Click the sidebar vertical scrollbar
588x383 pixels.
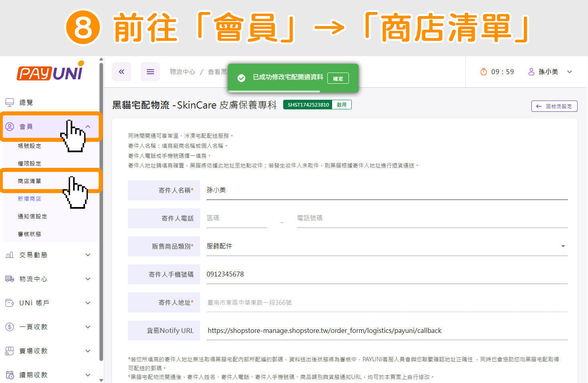coord(101,212)
